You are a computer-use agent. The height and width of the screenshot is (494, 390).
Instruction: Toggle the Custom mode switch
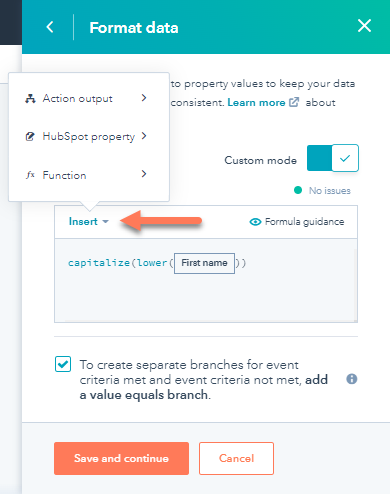tap(333, 158)
